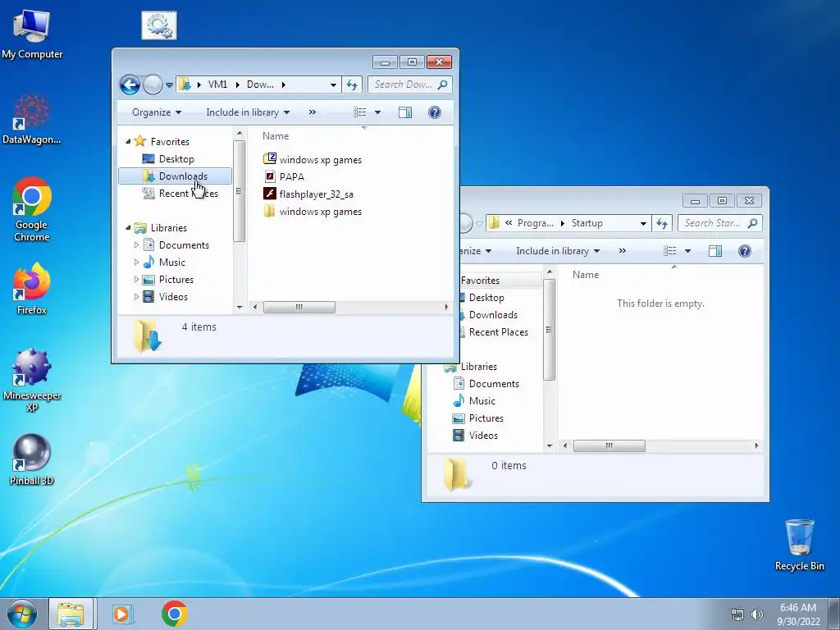Collapse Favorites in the Downloads window
This screenshot has width=840, height=630.
point(128,141)
